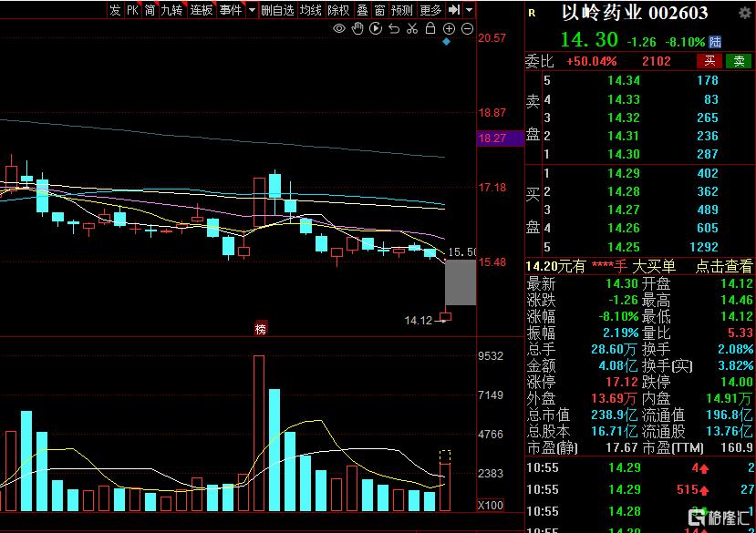The height and width of the screenshot is (533, 756).
Task: Click the blue 陆 badge
Action: (715, 42)
